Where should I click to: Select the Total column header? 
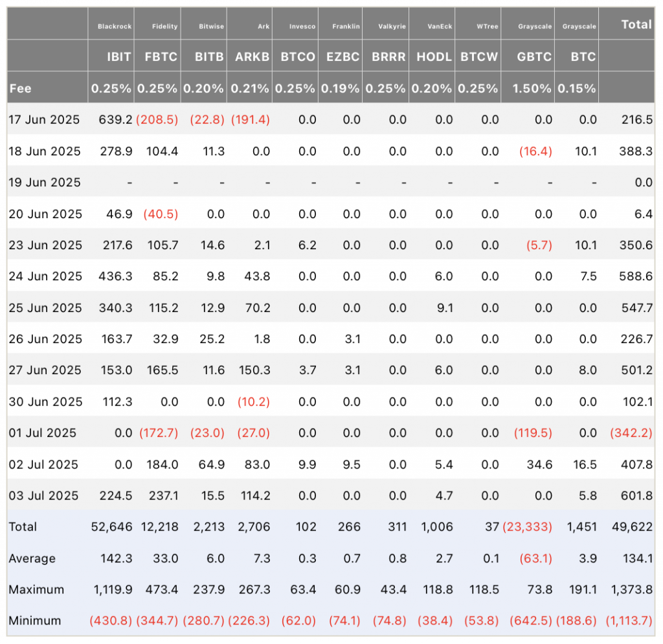(x=636, y=25)
